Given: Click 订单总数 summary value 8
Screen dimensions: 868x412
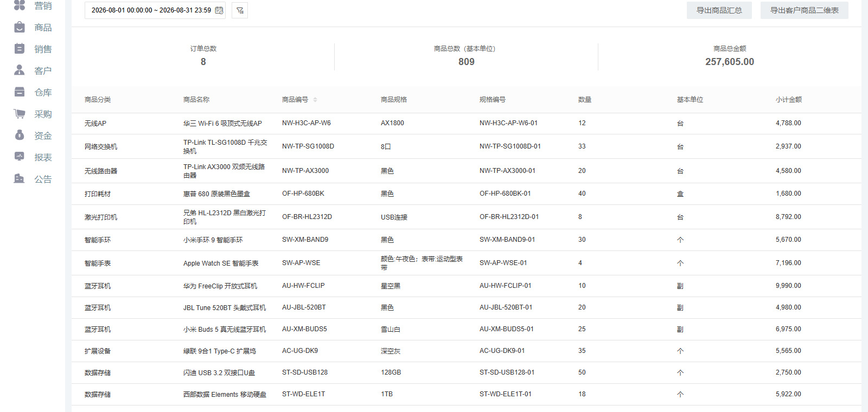Looking at the screenshot, I should click(x=203, y=62).
